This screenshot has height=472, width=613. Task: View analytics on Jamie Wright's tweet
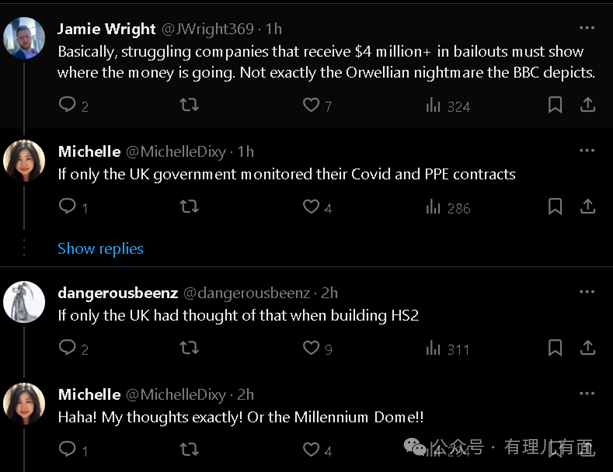434,105
